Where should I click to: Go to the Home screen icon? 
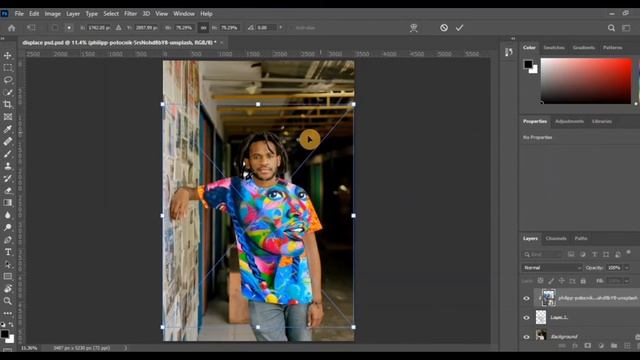point(11,28)
